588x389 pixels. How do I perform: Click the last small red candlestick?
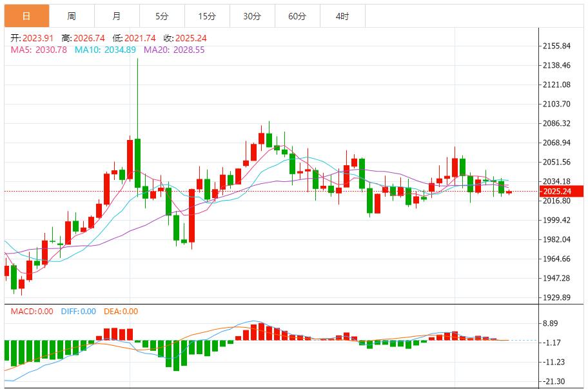[509, 192]
